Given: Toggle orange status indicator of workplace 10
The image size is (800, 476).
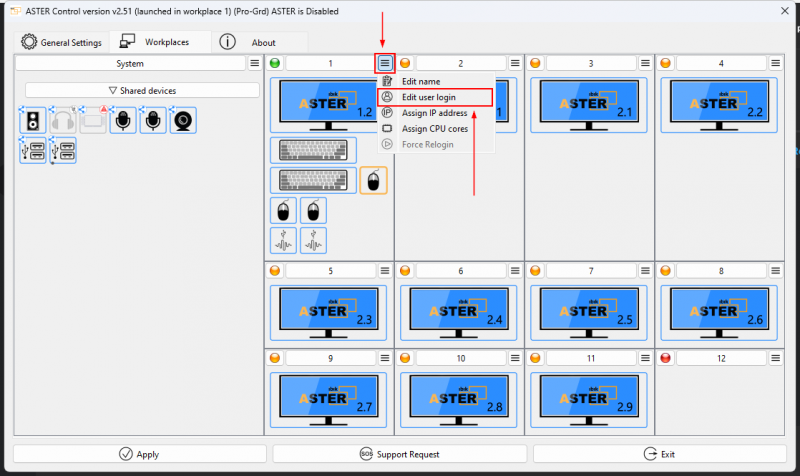Looking at the screenshot, I should pyautogui.click(x=405, y=358).
